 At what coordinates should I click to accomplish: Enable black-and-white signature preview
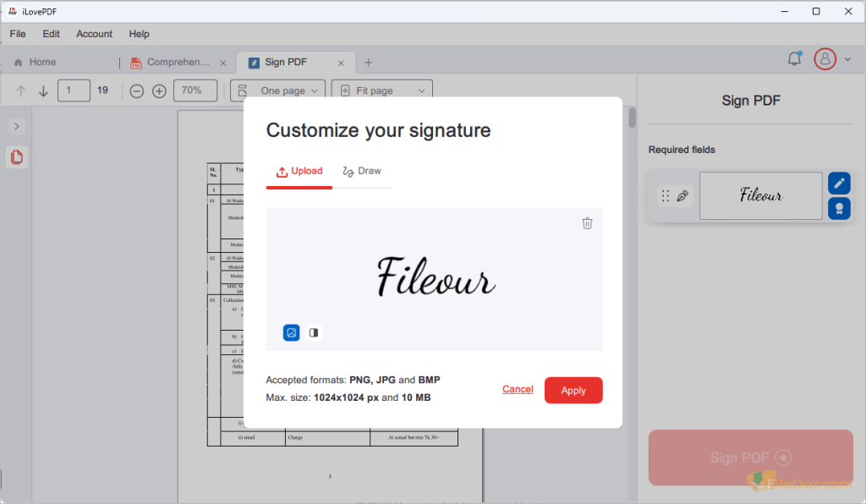tap(313, 332)
